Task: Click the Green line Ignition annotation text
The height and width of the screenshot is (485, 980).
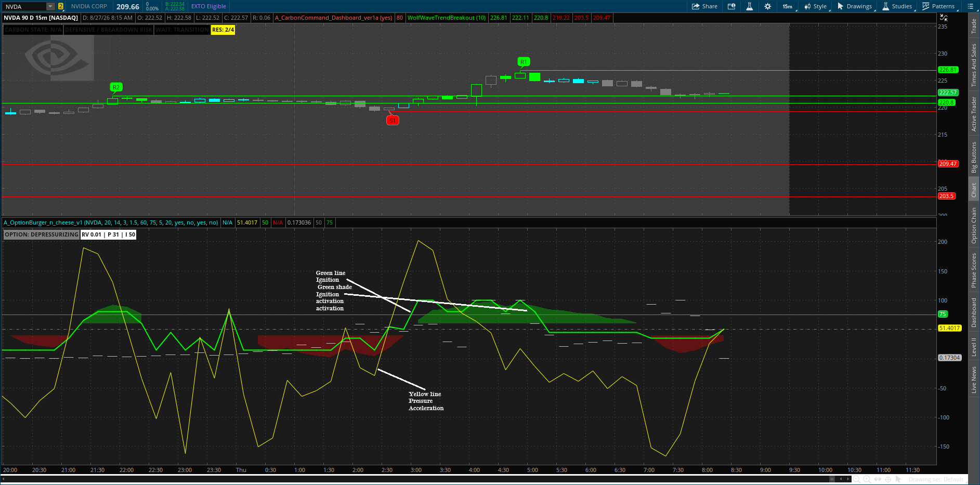Action: (330, 276)
